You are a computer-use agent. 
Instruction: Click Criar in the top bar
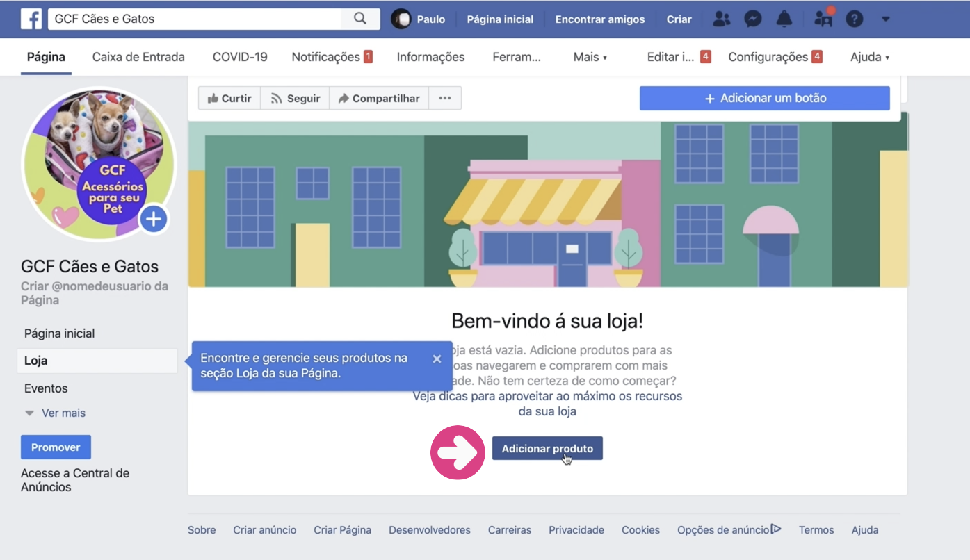tap(679, 19)
